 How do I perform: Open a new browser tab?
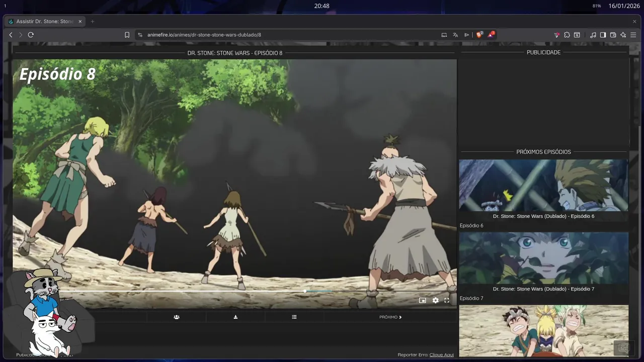[x=92, y=22]
